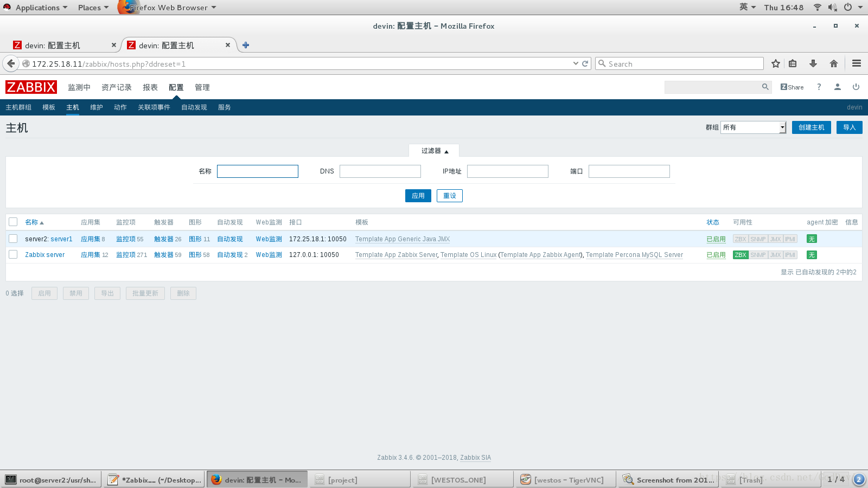868x488 pixels.
Task: Switch to the 主机群组 submenu
Action: pyautogui.click(x=18, y=107)
